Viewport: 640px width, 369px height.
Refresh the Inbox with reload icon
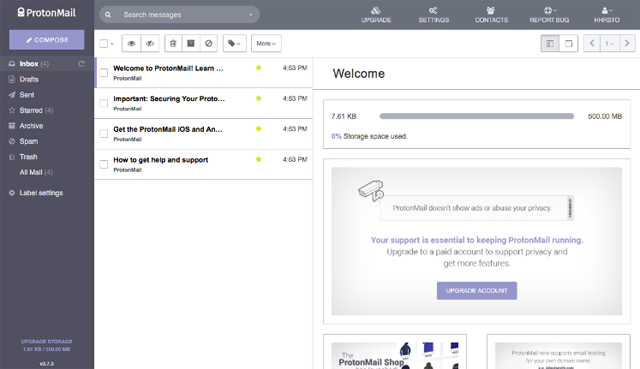point(81,64)
